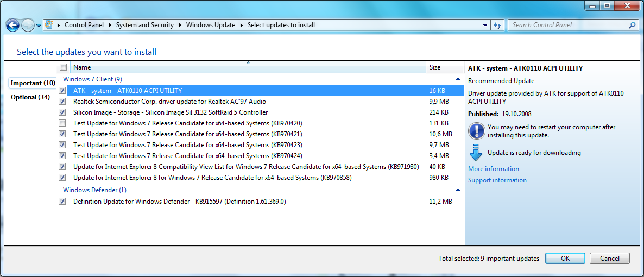
Task: Uncheck Windows Defender definition update box
Action: [x=62, y=202]
